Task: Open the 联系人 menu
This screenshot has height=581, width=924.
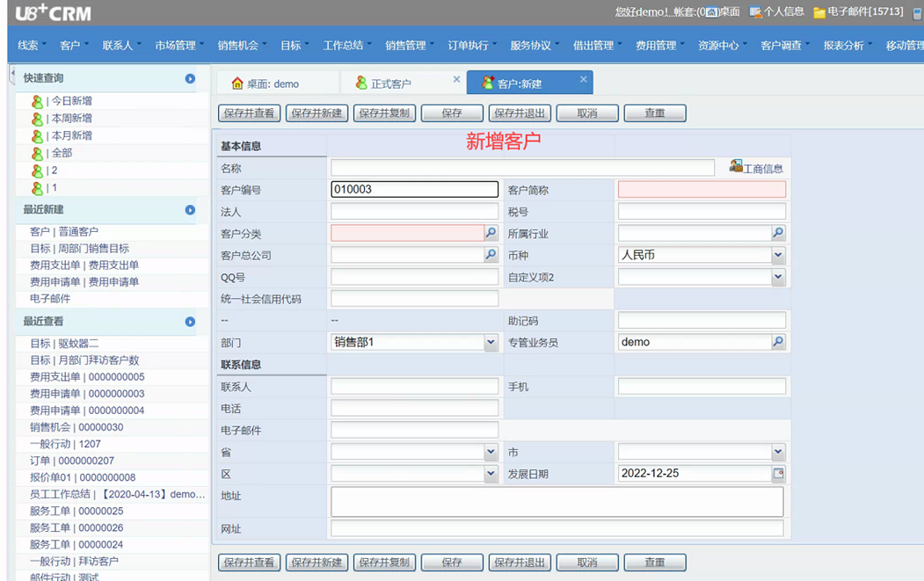Action: point(120,46)
